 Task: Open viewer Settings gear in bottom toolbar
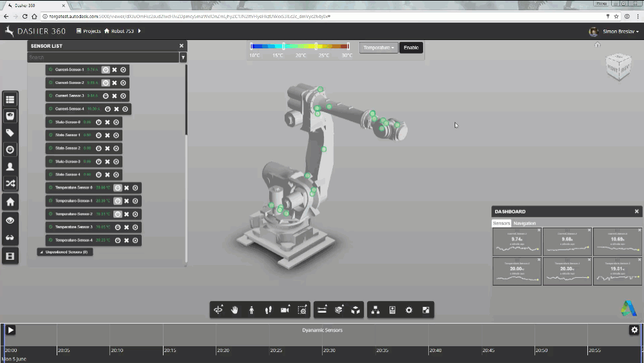(408, 310)
